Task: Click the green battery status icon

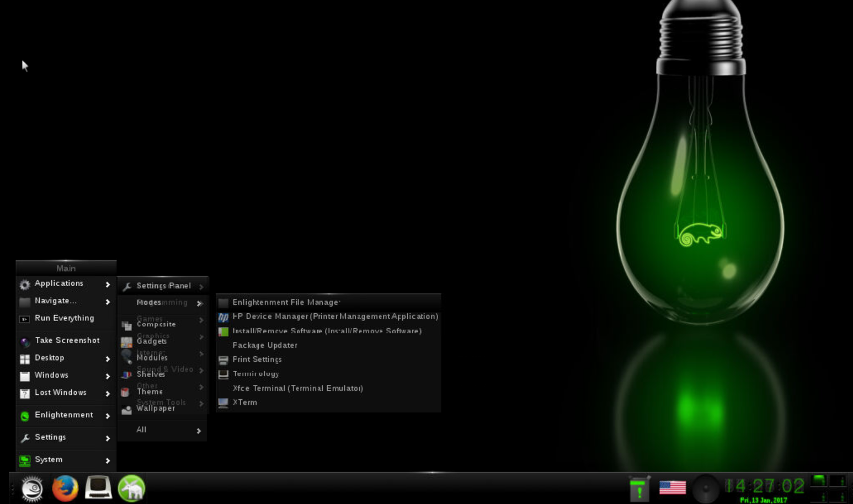Action: click(639, 489)
